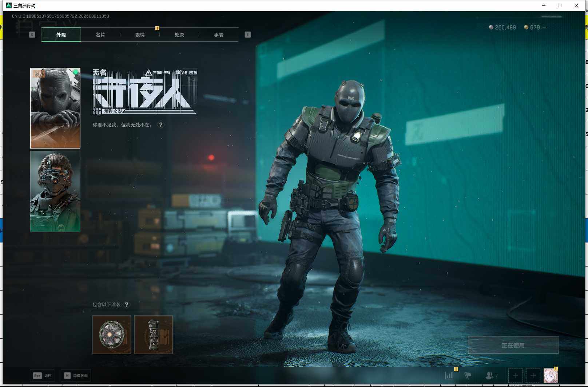588x387 pixels.
Task: Click the second empty squad slot plus
Action: (x=533, y=376)
